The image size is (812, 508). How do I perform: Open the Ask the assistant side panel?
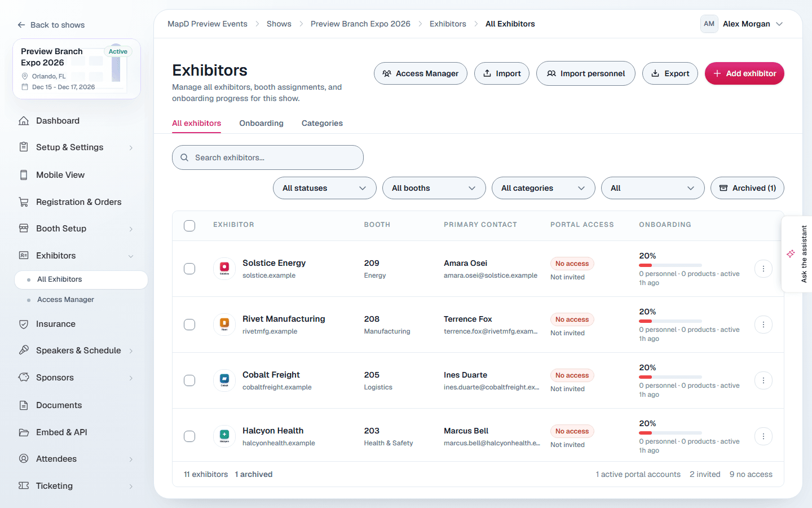(x=797, y=254)
